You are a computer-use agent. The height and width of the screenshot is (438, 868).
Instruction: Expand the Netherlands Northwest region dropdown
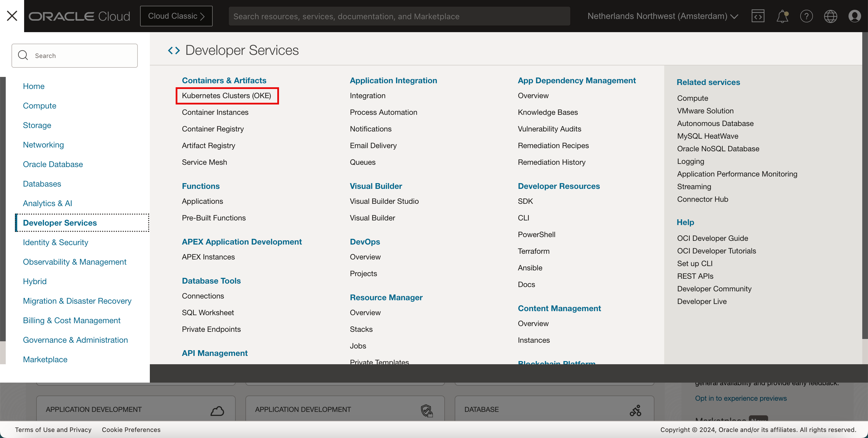point(662,16)
